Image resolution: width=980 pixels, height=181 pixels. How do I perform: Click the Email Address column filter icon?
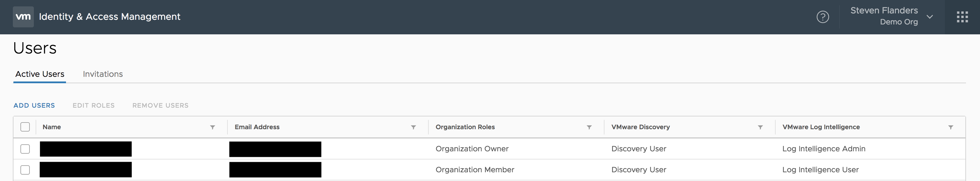pyautogui.click(x=413, y=127)
